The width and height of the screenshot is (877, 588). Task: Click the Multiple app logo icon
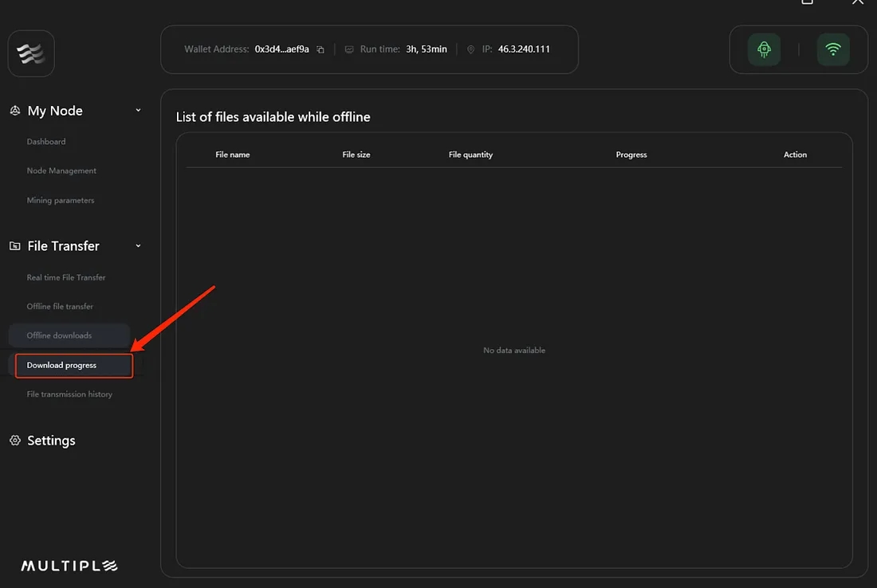coord(30,53)
